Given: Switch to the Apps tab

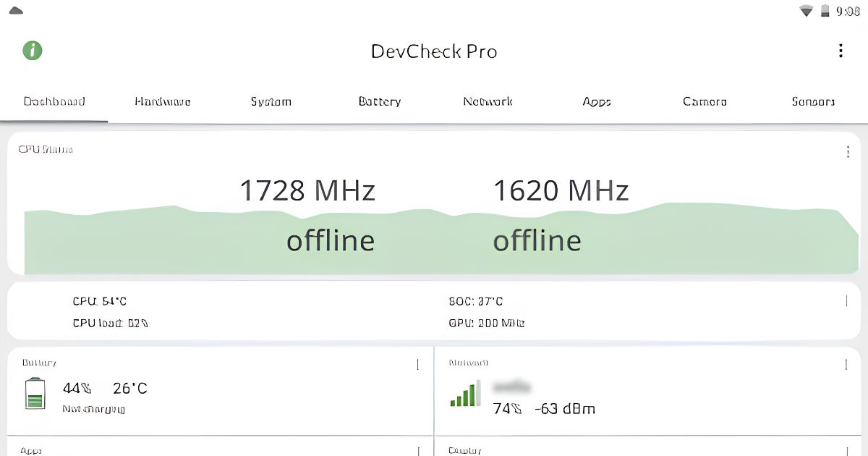Looking at the screenshot, I should [x=597, y=101].
